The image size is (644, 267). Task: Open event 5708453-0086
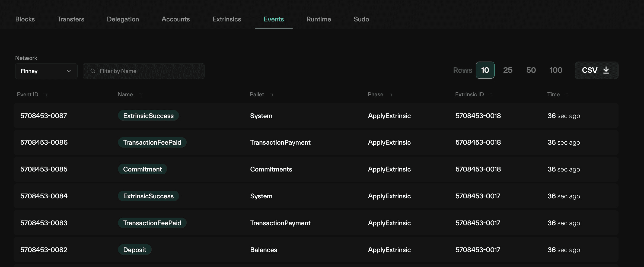coord(44,142)
